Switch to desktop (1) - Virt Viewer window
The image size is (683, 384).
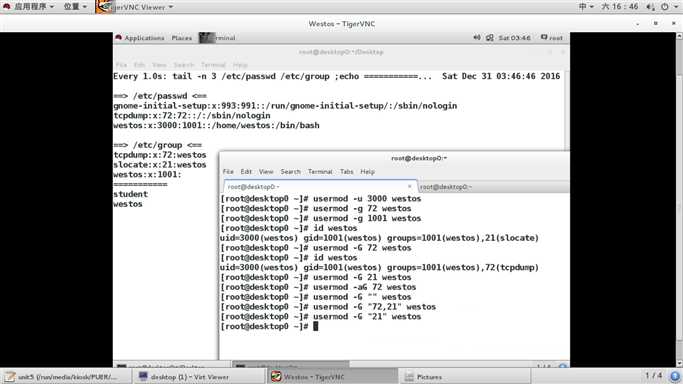[x=199, y=377]
